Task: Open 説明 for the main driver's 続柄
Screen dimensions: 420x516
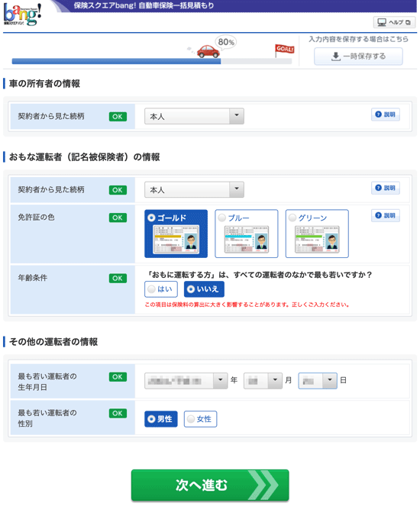Action: point(386,188)
